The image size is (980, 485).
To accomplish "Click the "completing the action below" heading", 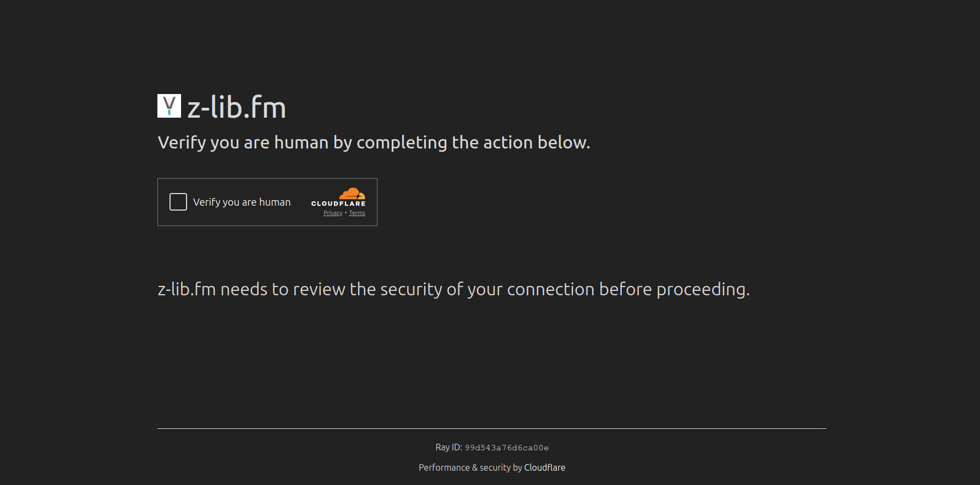I will pos(473,142).
